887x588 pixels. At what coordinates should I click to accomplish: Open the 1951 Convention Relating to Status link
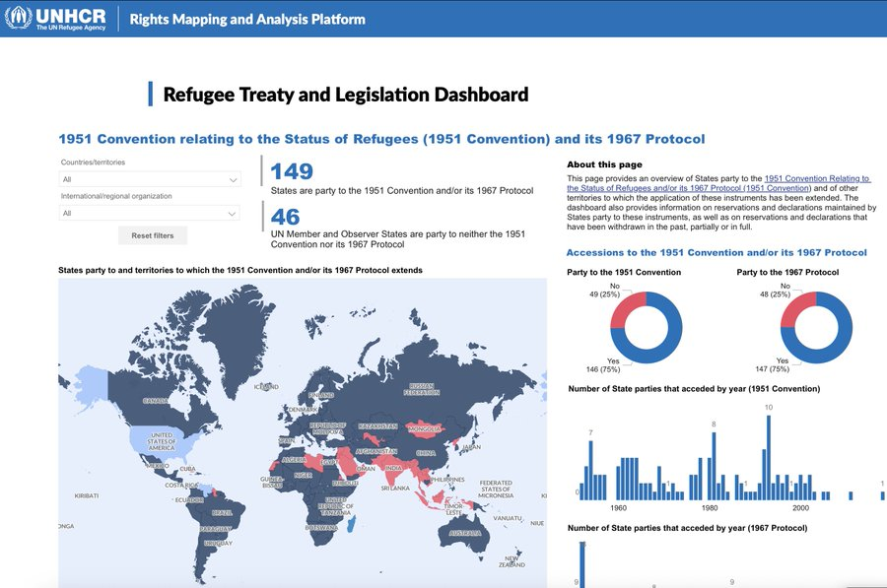coord(718,183)
